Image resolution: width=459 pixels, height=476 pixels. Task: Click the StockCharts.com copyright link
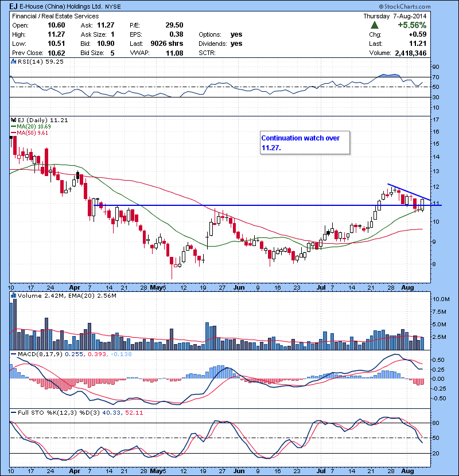click(x=404, y=6)
